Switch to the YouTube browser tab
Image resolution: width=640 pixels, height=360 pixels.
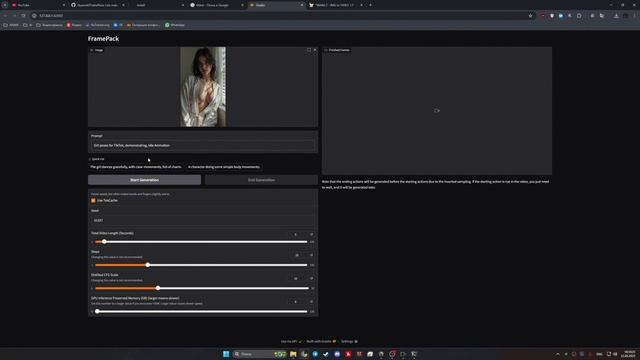click(38, 5)
